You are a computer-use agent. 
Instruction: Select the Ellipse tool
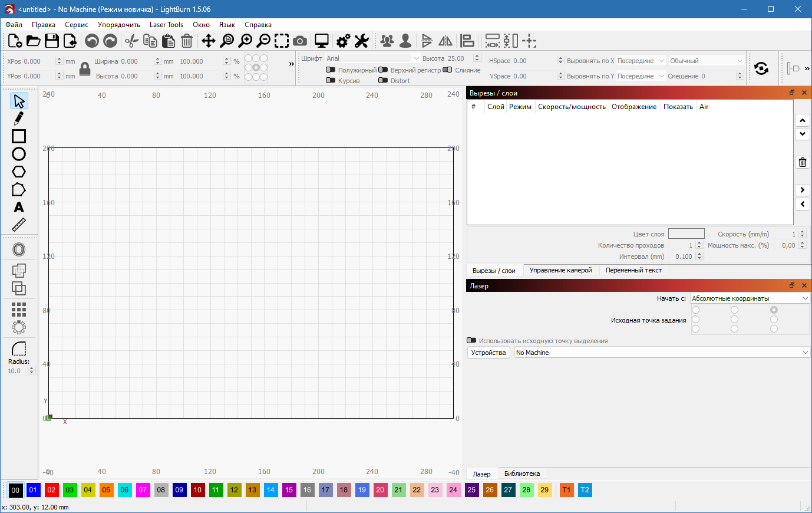pyautogui.click(x=19, y=154)
